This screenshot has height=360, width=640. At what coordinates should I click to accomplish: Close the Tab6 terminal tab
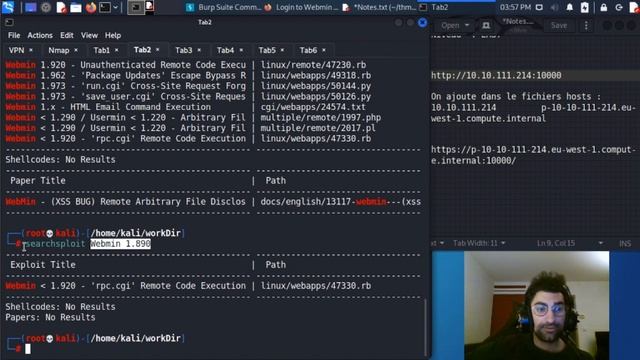click(324, 50)
